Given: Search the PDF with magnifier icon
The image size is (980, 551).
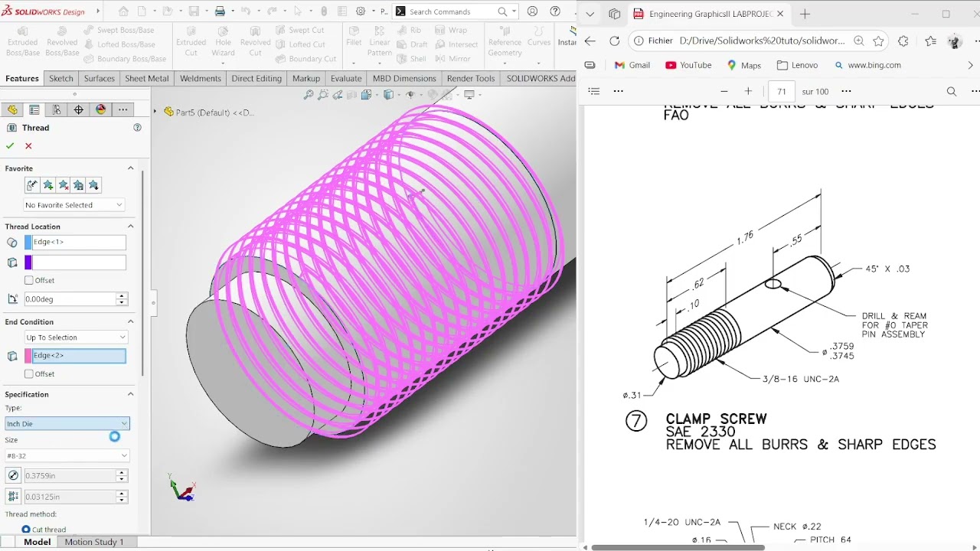Looking at the screenshot, I should click(x=952, y=91).
